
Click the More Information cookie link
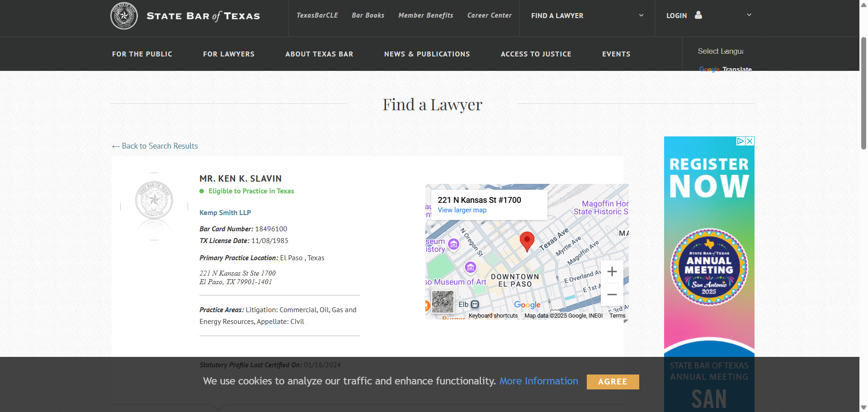point(538,381)
